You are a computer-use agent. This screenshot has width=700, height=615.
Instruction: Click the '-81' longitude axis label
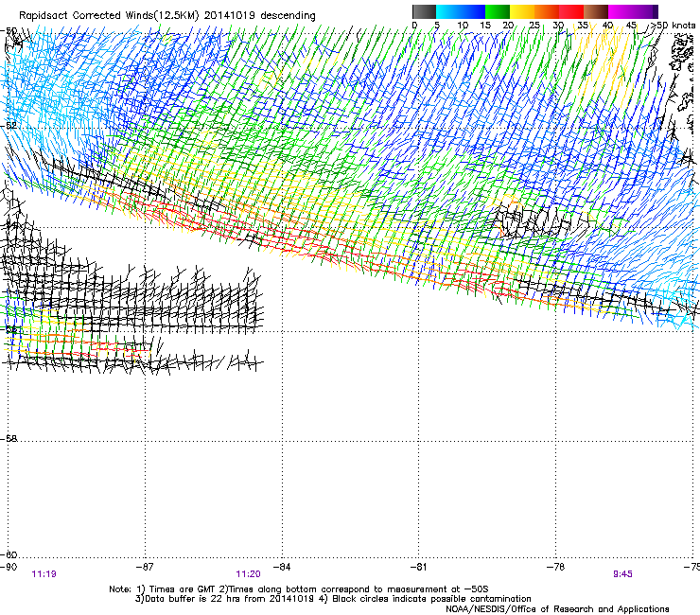418,567
